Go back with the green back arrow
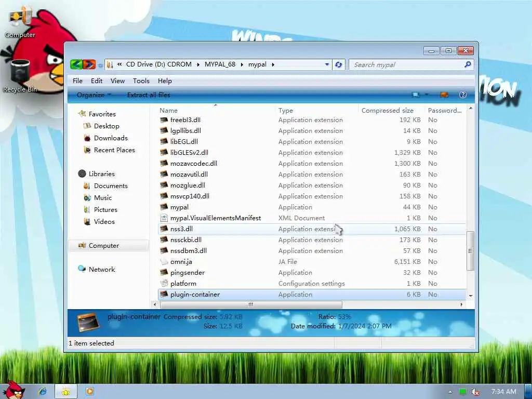Image resolution: width=532 pixels, height=399 pixels. [x=77, y=64]
